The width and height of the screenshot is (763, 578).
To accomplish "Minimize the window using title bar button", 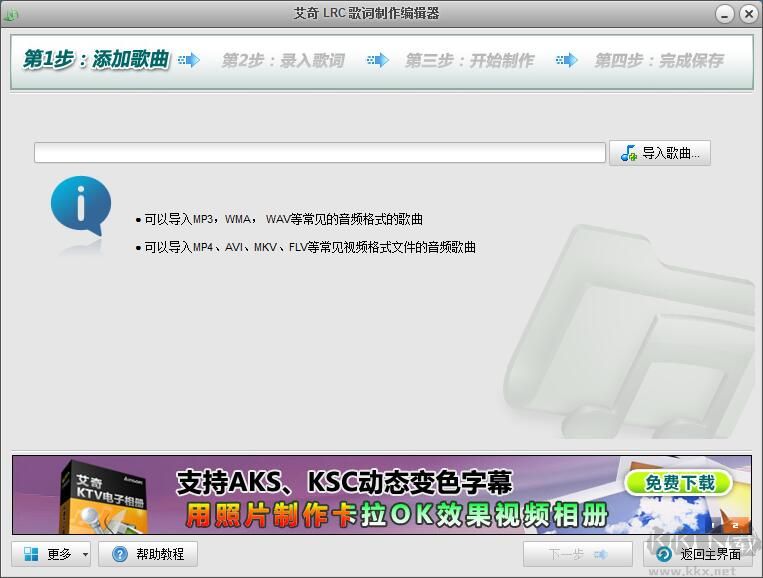I will [x=725, y=13].
